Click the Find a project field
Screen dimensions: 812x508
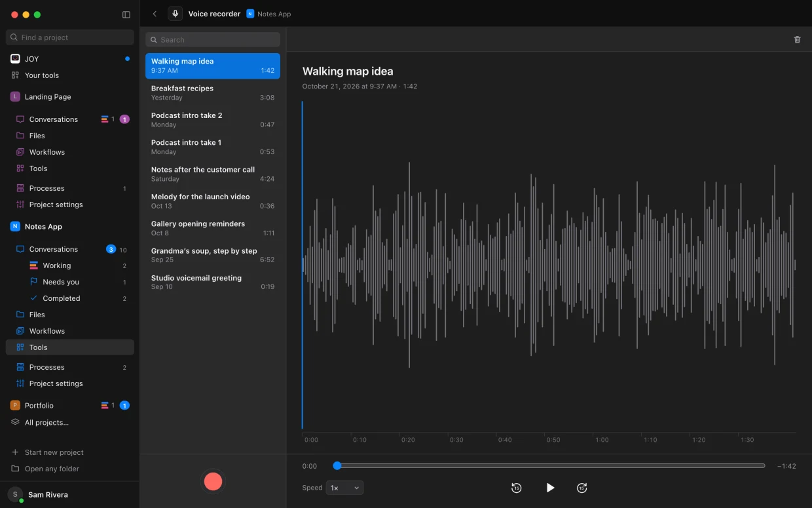pos(70,37)
